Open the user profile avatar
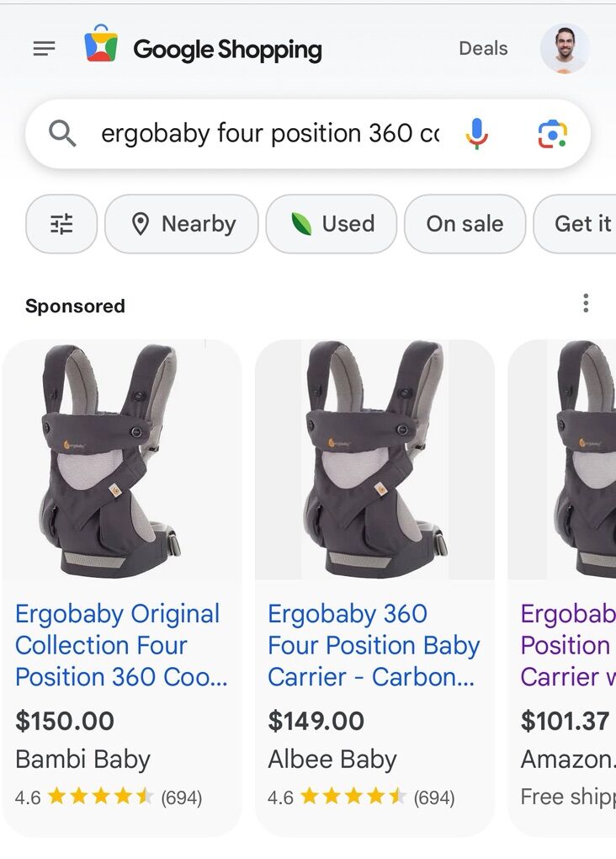Viewport: 616px width, 859px height. [564, 49]
